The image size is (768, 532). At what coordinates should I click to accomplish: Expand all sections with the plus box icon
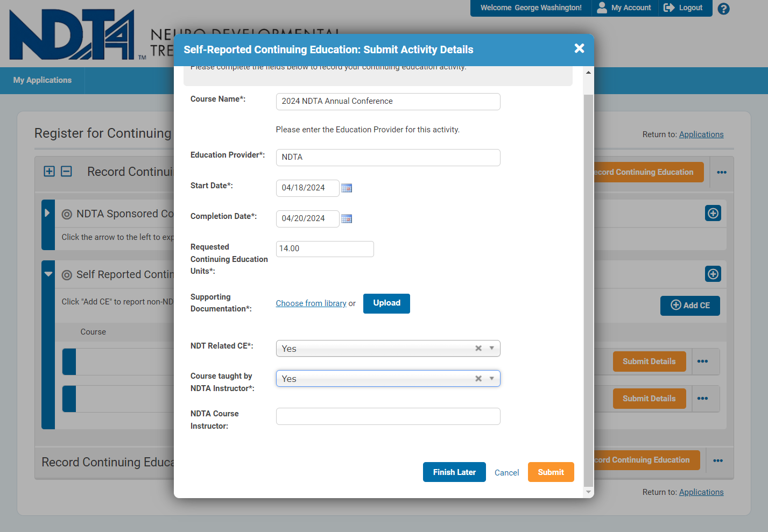(49, 172)
